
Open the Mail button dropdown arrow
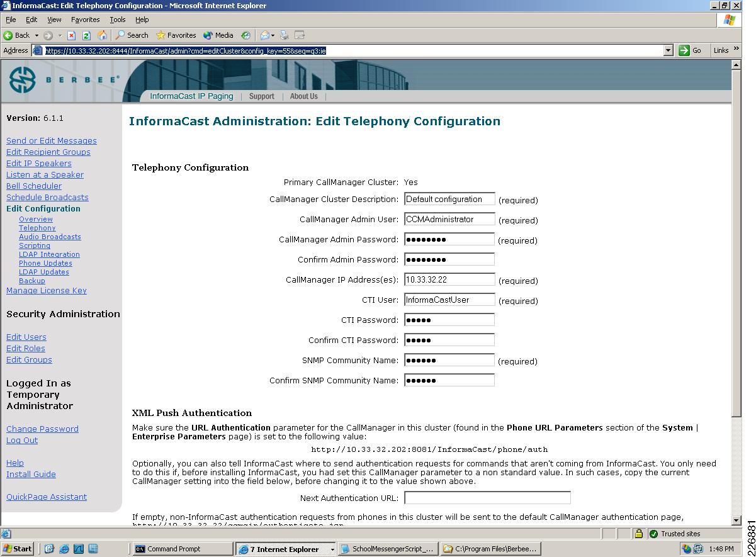point(273,35)
